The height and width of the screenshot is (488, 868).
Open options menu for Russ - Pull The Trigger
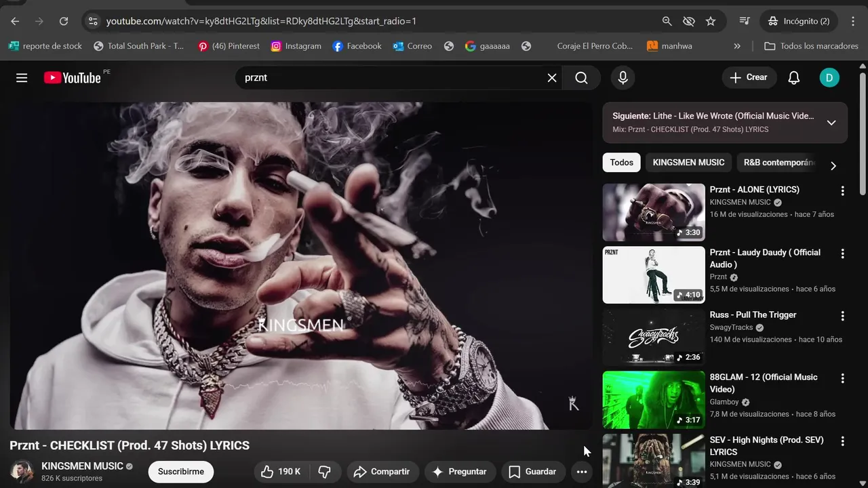point(842,316)
